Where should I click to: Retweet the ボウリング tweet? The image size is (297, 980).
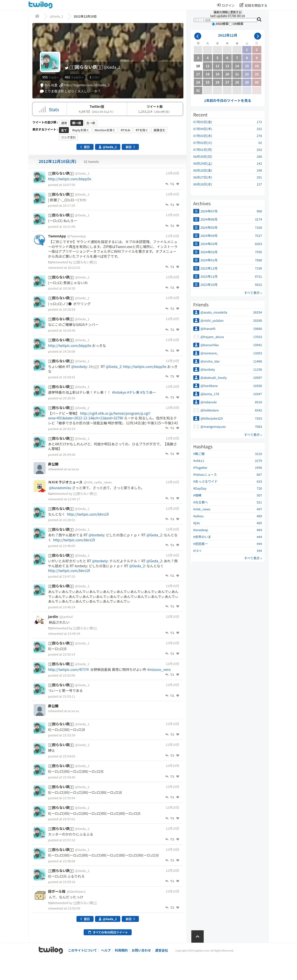point(172,309)
